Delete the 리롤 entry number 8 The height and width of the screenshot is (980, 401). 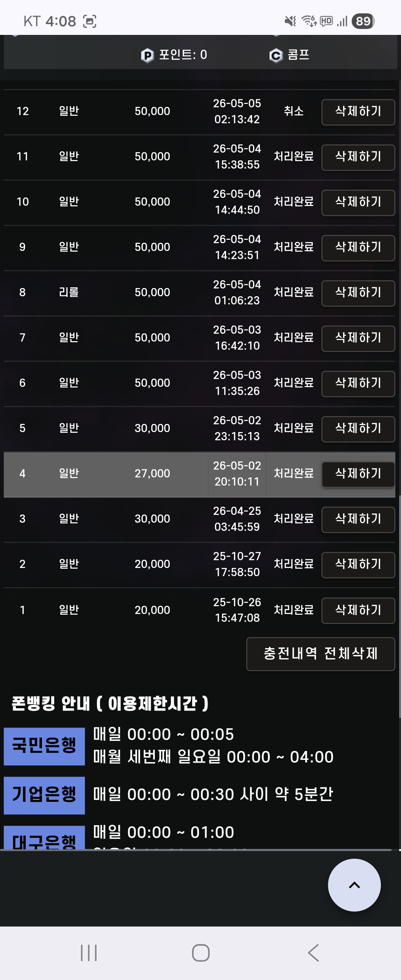tap(358, 293)
